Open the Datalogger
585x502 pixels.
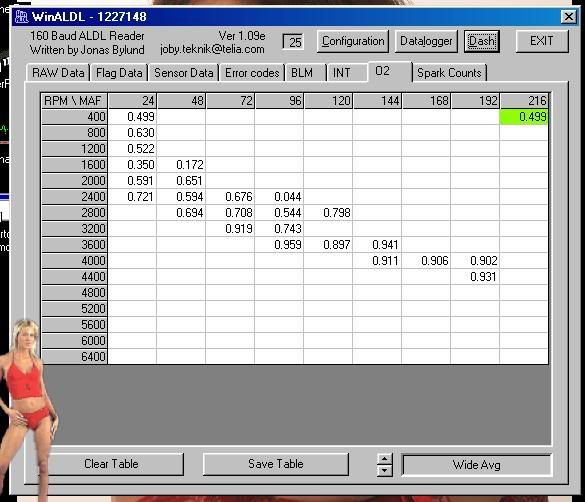click(426, 41)
